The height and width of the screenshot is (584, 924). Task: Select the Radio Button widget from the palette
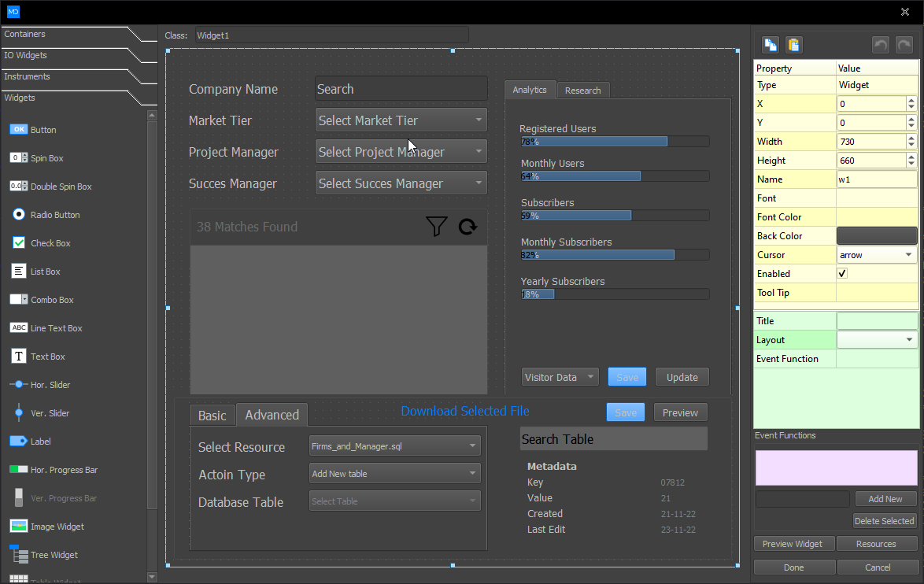coord(18,214)
